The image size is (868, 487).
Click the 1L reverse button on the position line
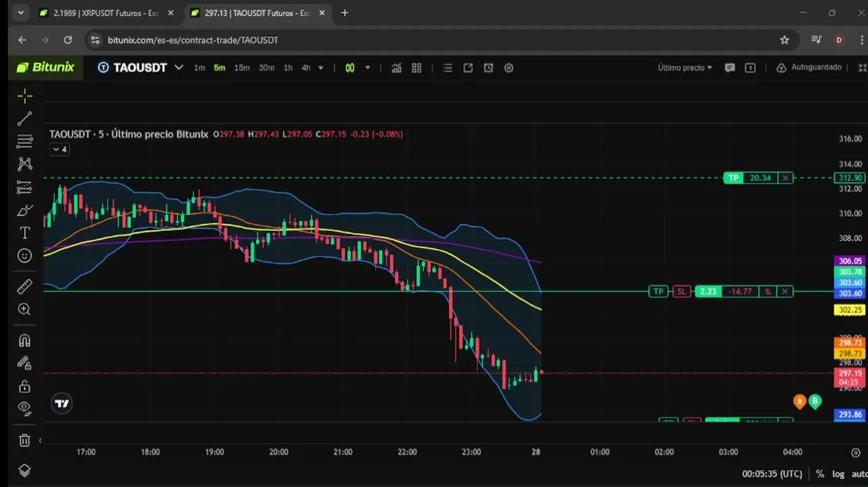pos(768,292)
